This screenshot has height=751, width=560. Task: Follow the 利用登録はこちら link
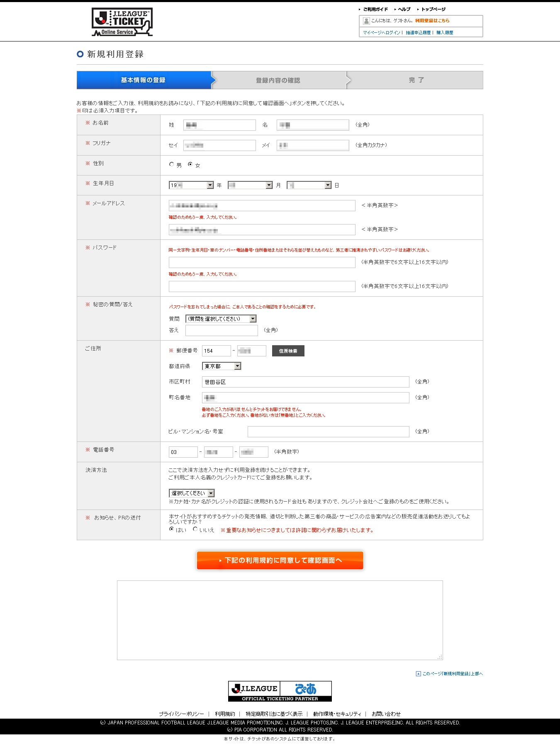432,21
